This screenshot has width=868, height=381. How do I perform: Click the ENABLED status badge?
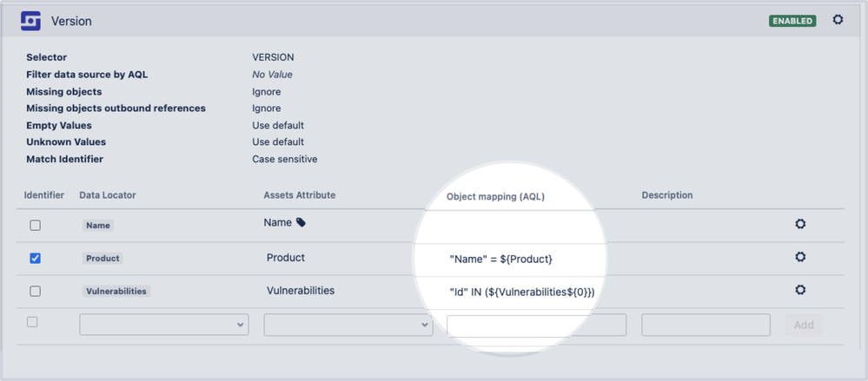pyautogui.click(x=792, y=21)
